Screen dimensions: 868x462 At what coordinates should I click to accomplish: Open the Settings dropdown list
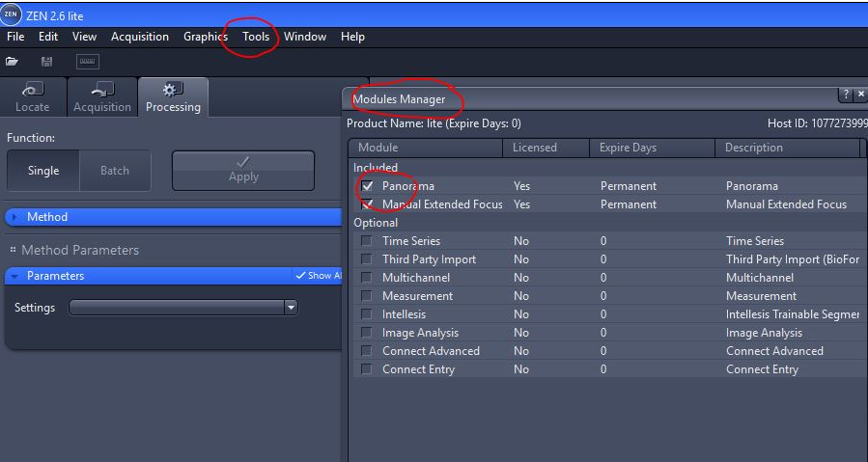point(291,308)
